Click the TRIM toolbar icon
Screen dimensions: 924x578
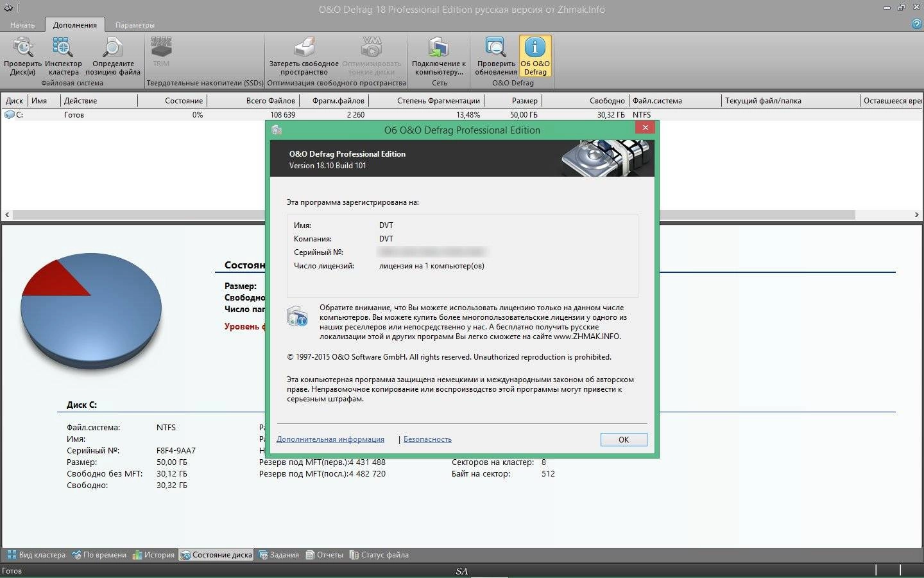(x=161, y=51)
